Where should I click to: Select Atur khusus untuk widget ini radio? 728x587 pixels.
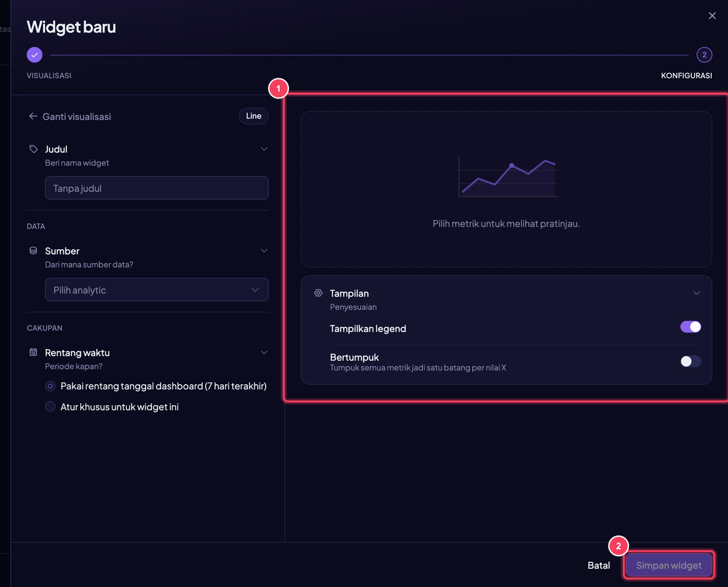click(x=50, y=406)
